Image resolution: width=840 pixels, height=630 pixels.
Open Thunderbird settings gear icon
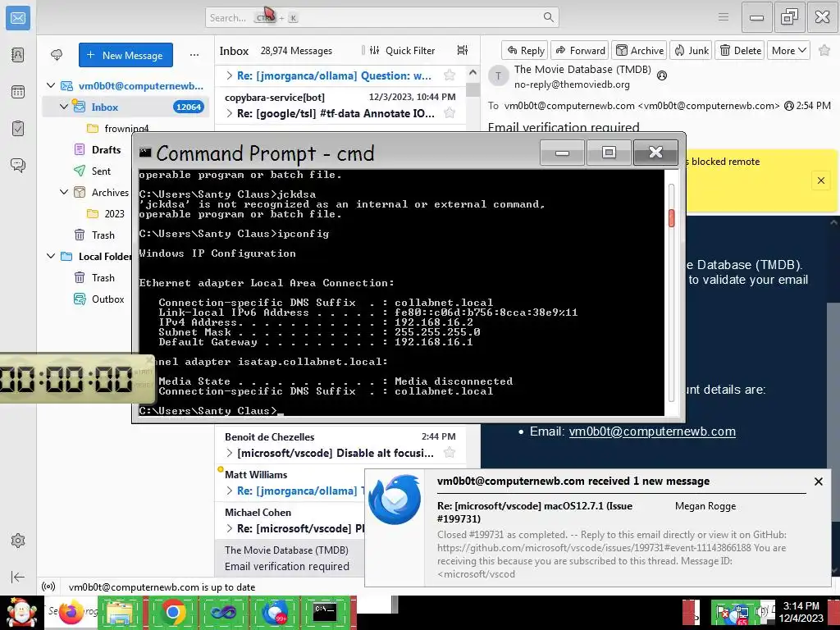coord(18,541)
